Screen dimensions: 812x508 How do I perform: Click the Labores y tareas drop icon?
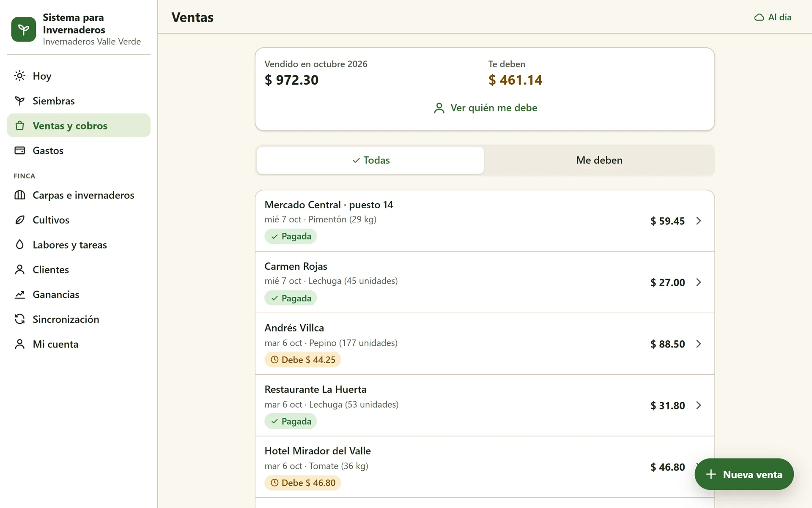coord(19,245)
